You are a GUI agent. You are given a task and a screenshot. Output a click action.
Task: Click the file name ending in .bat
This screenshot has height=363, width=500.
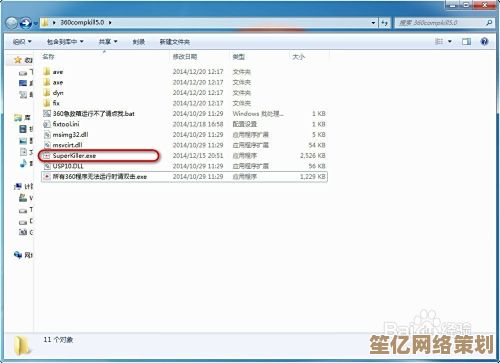coord(94,114)
